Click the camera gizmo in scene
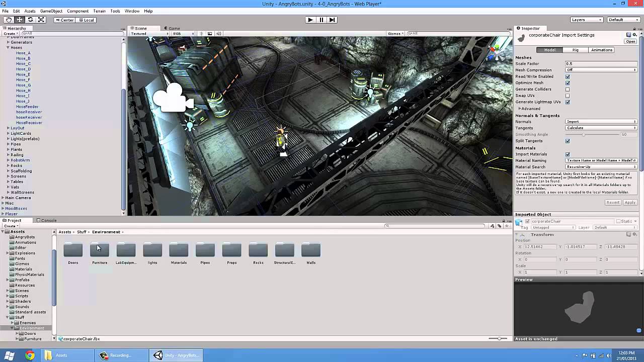Screen dimensions: 644x362 [x=173, y=98]
